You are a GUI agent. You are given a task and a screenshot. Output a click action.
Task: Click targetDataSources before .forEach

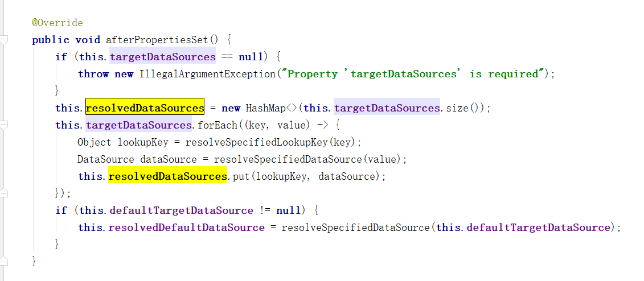139,125
